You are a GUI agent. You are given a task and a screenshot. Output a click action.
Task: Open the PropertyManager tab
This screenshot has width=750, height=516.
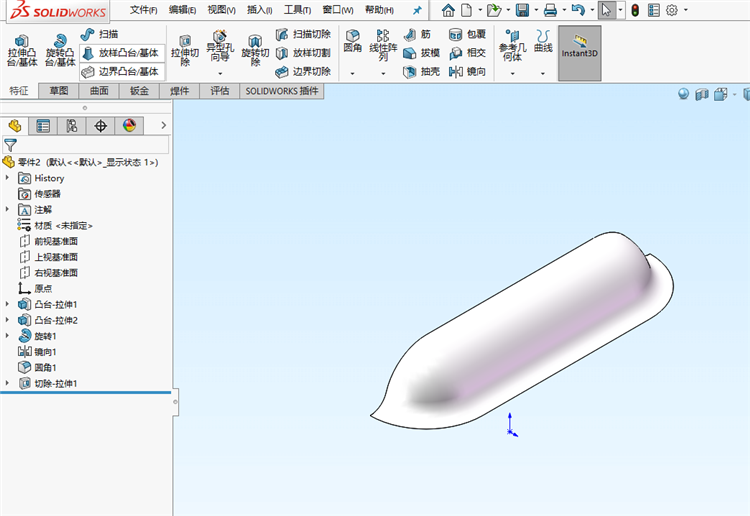click(43, 126)
